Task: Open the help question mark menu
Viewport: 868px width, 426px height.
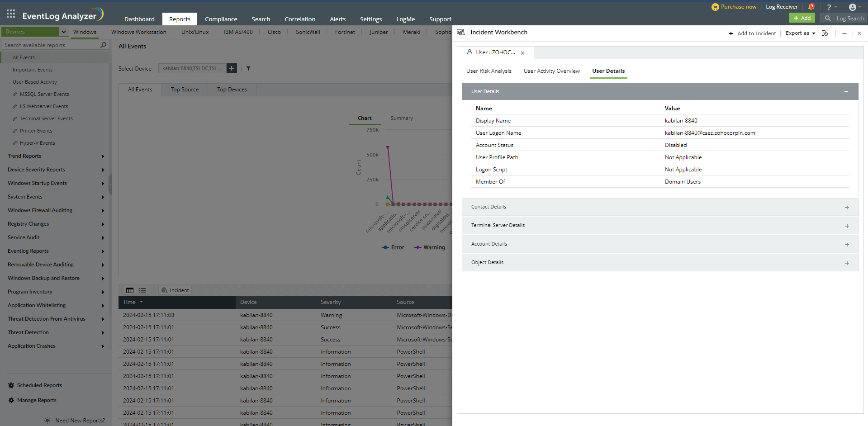Action: (829, 7)
